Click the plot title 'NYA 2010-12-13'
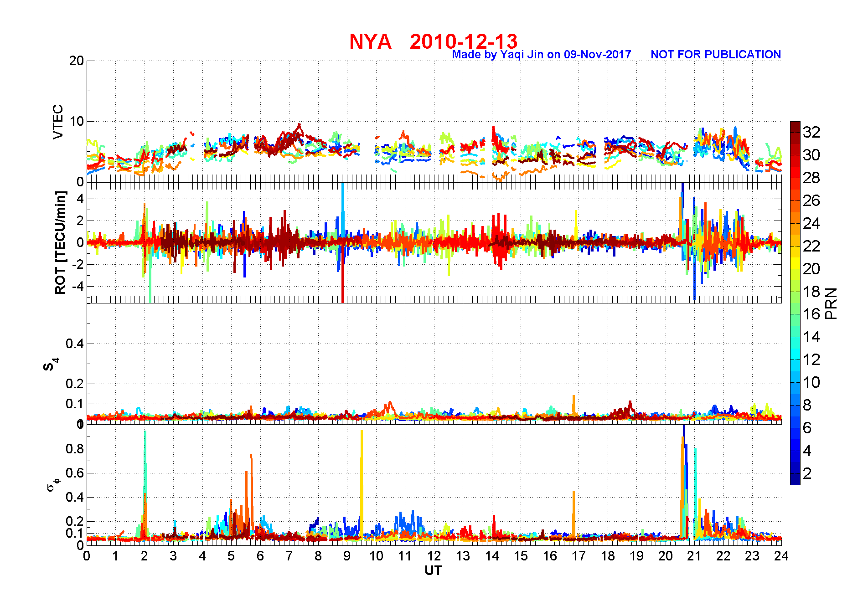868x606 pixels. point(433,41)
